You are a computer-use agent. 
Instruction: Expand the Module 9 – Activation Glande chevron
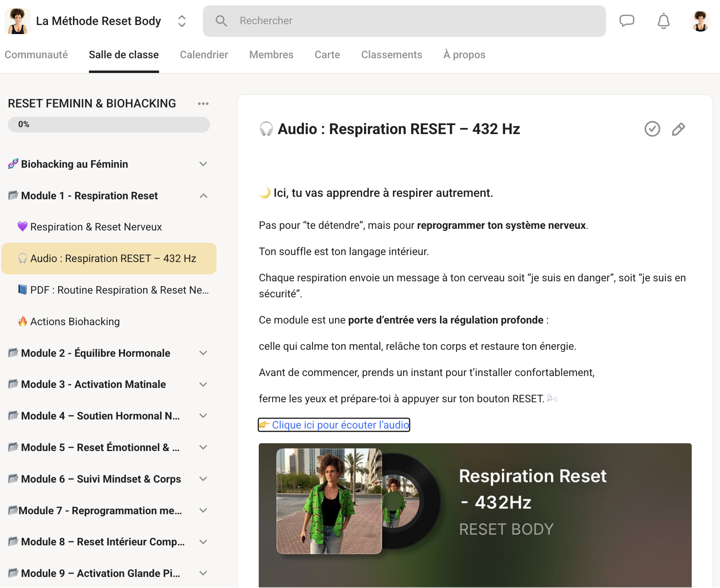203,573
